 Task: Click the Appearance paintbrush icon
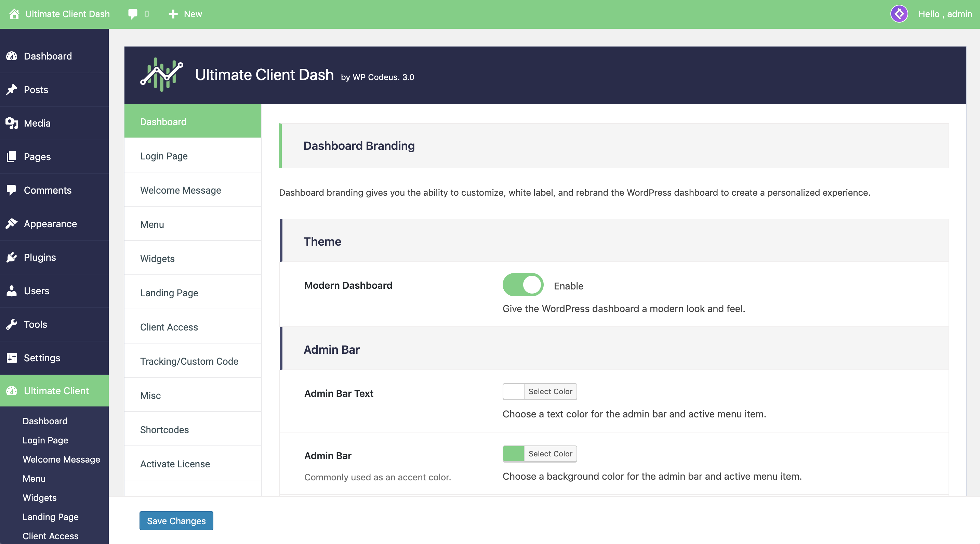[x=12, y=224]
